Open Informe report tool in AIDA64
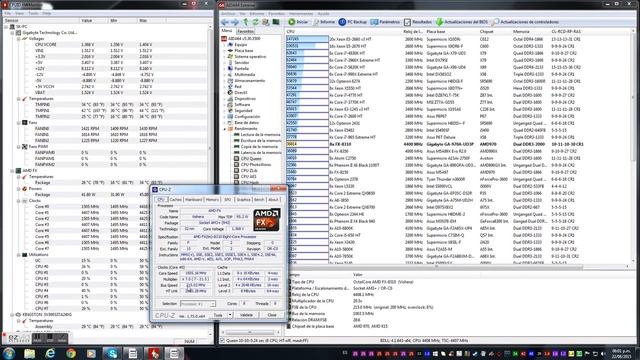Viewport: 640px width, 360px height. 324,22
